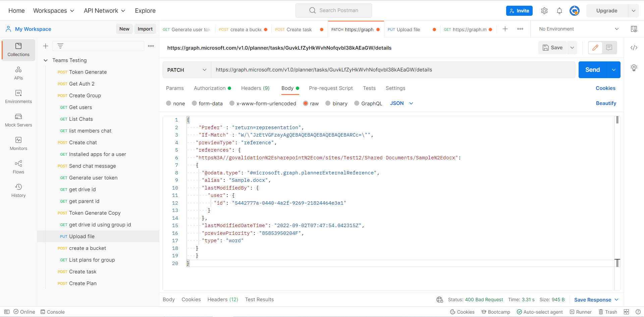
Task: Open response Test Results tab
Action: click(259, 300)
